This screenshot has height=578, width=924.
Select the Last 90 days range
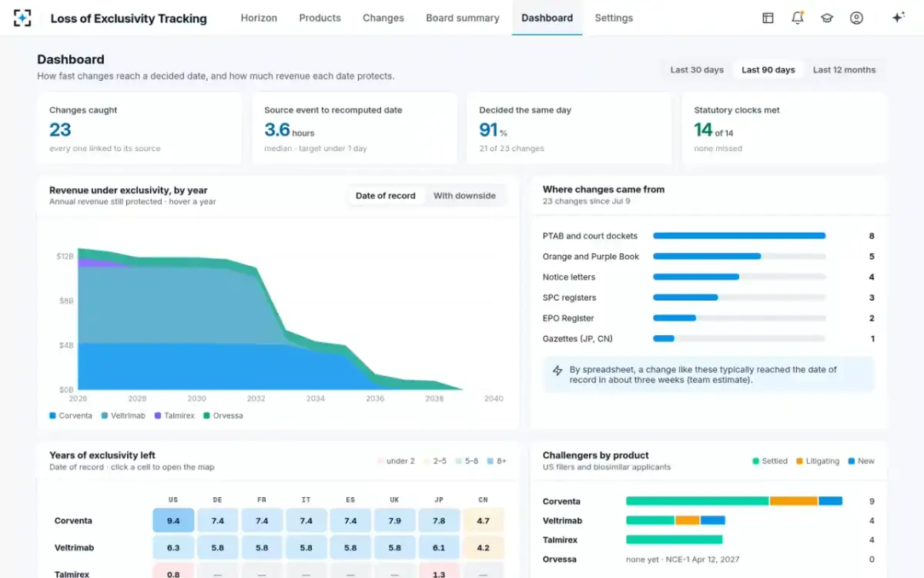(768, 69)
